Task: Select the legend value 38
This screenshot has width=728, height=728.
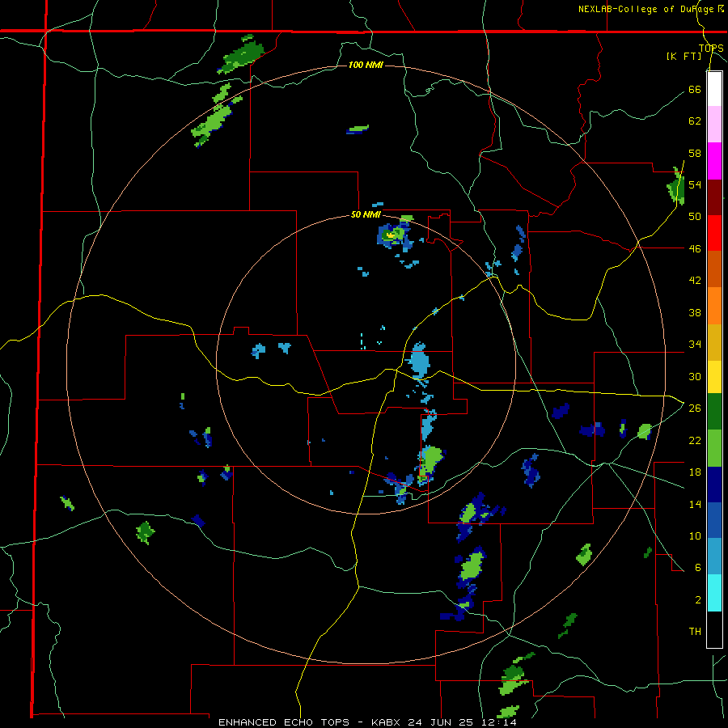Action: (x=695, y=312)
